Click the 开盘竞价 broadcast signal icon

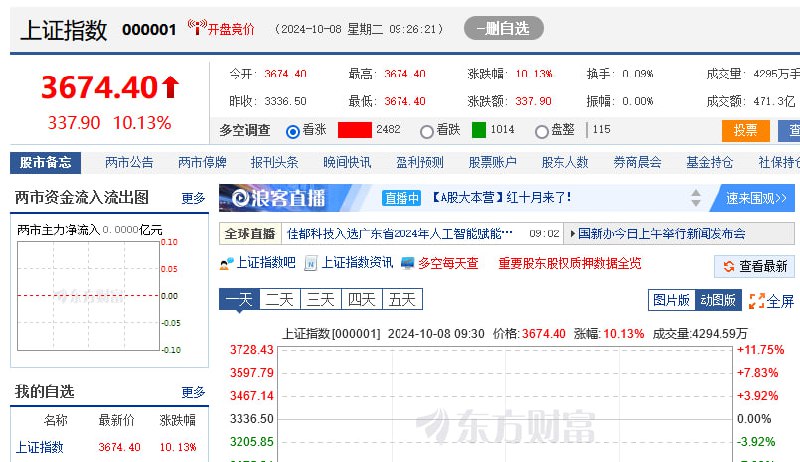tap(197, 27)
